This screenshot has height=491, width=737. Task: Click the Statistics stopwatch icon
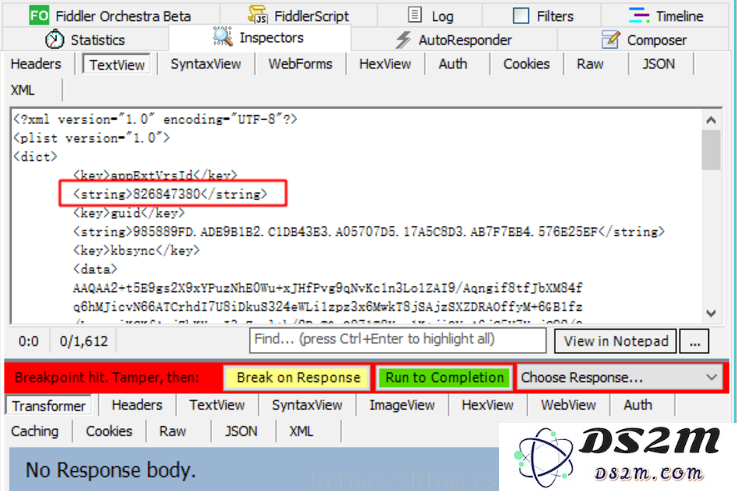pyautogui.click(x=55, y=39)
